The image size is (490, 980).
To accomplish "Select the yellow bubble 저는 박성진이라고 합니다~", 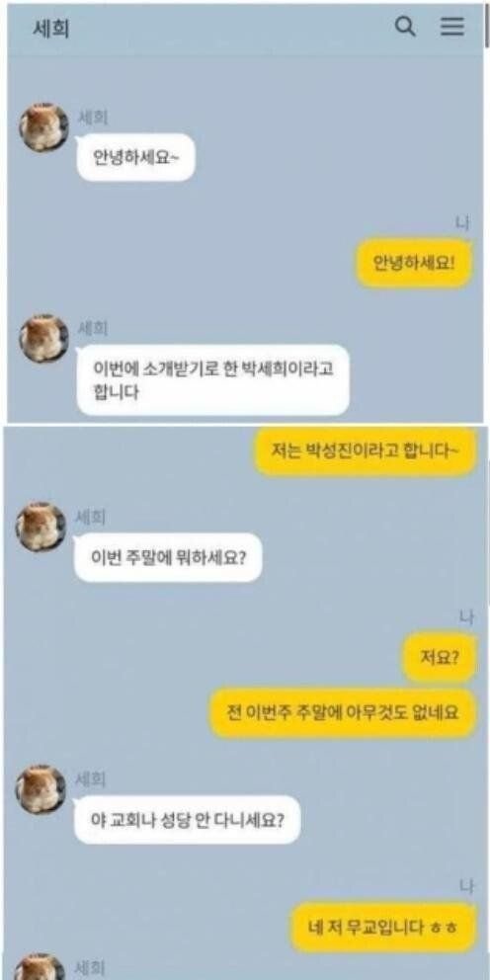I will 366,451.
